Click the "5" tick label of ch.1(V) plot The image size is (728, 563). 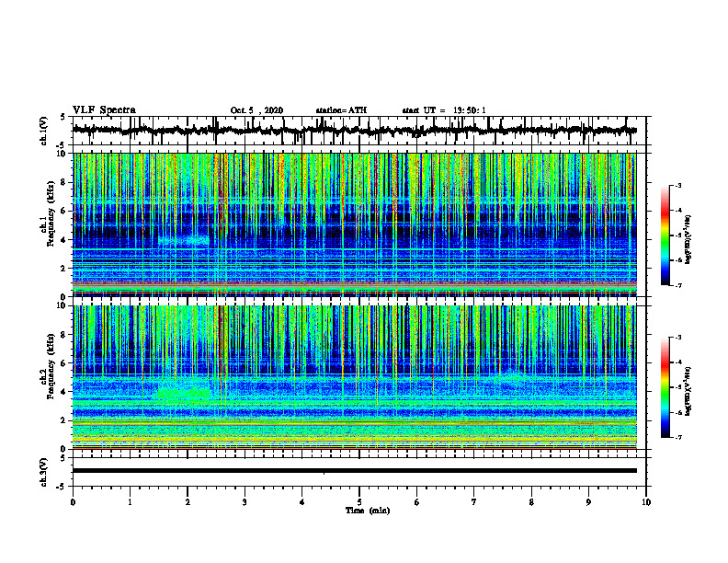click(x=63, y=117)
